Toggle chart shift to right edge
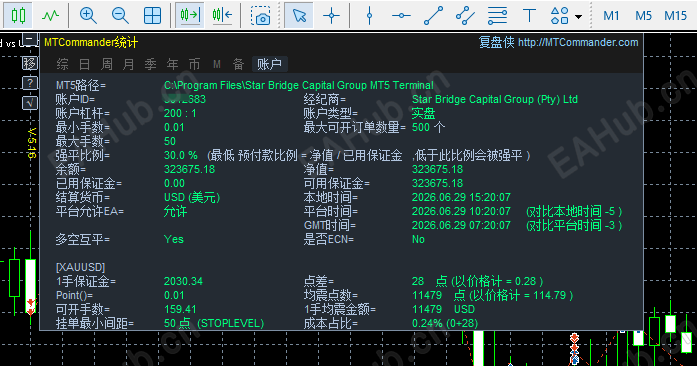The image size is (697, 366). tap(189, 16)
